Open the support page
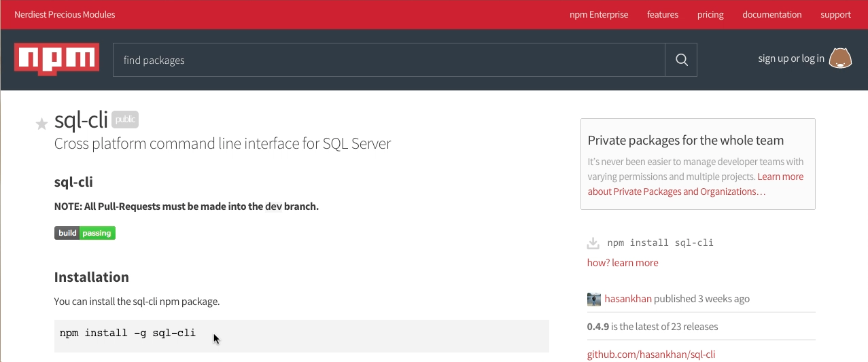Image resolution: width=868 pixels, height=362 pixels. point(835,14)
